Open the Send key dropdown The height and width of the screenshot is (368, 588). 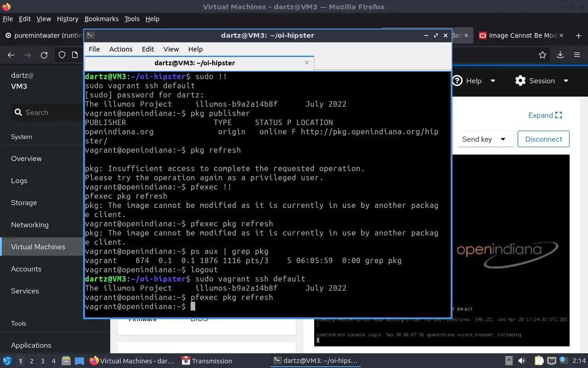[485, 139]
